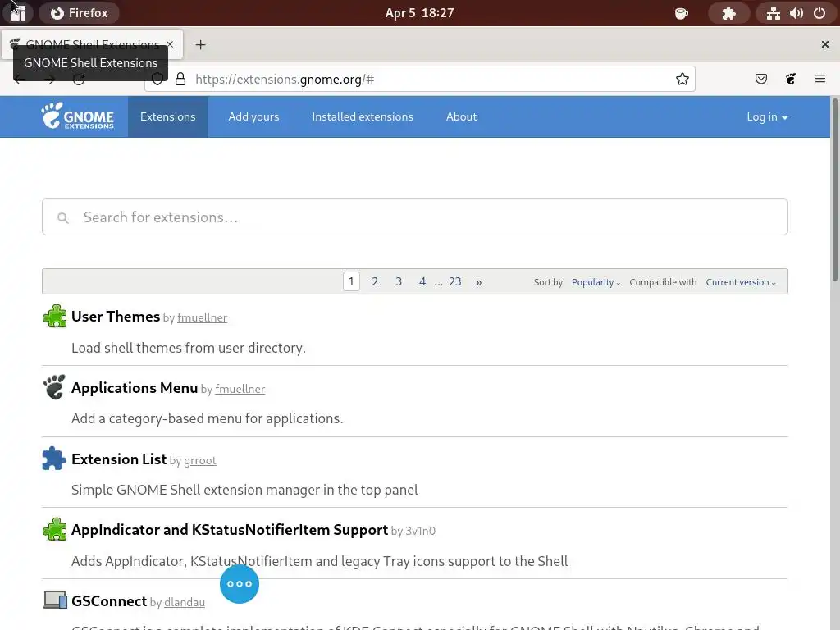Open the Extension List extension page
Image resolution: width=840 pixels, height=630 pixels.
pyautogui.click(x=119, y=459)
